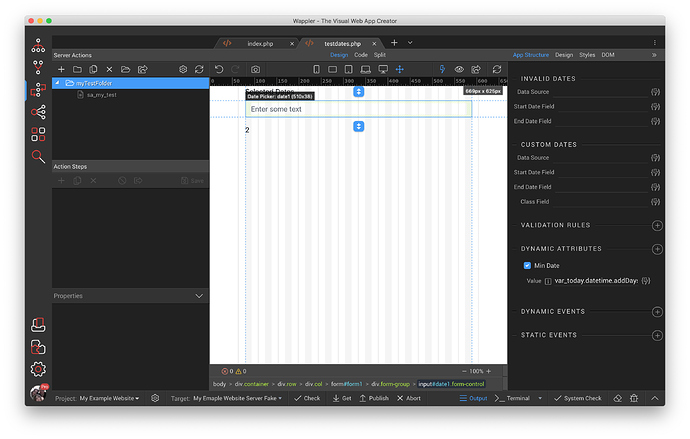Collapse the Properties panel chevron
Viewport: 690px width, 439px height.
click(199, 296)
